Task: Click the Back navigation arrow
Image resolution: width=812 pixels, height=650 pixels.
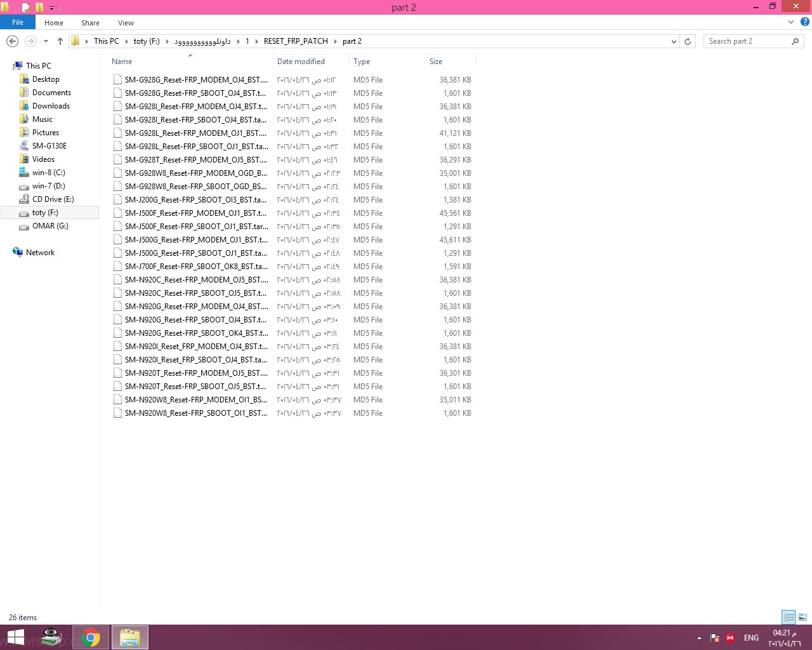Action: (12, 41)
